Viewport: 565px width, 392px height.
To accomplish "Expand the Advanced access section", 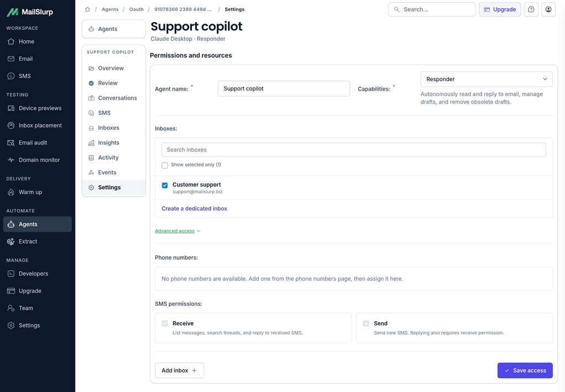I will [x=178, y=231].
